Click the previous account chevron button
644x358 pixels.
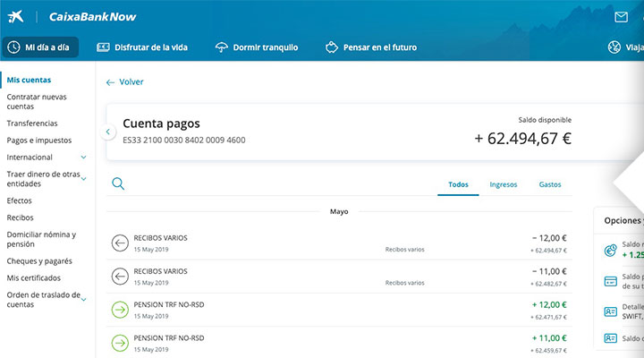pyautogui.click(x=108, y=132)
